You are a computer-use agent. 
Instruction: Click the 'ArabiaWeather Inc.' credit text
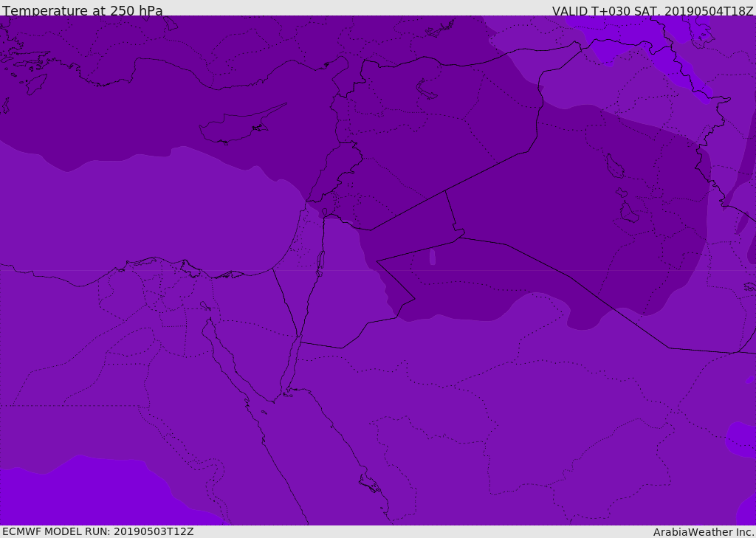704,532
